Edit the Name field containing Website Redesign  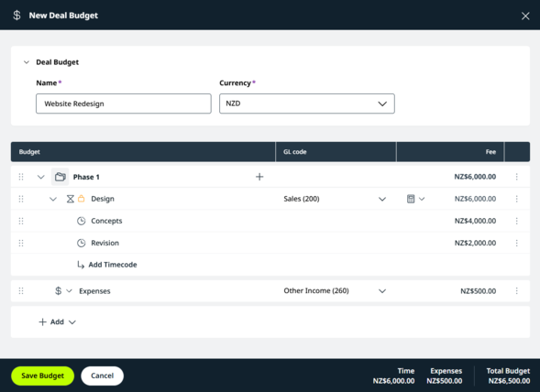pos(123,103)
